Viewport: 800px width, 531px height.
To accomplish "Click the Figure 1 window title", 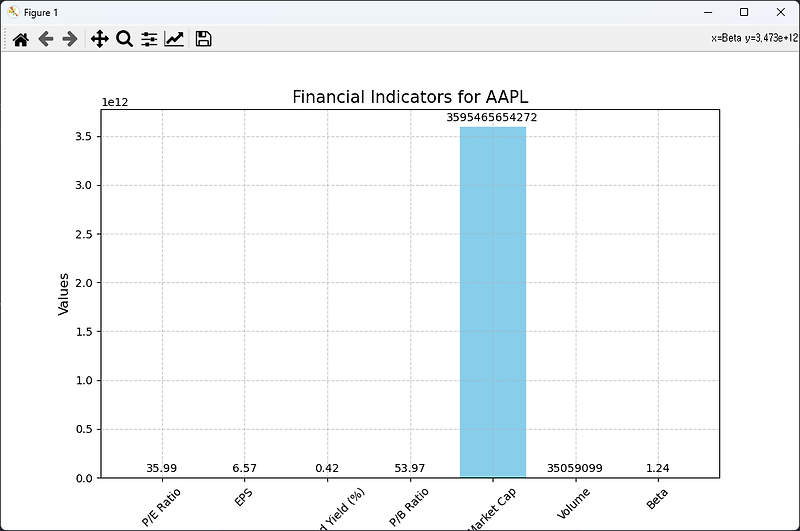I will (x=41, y=13).
